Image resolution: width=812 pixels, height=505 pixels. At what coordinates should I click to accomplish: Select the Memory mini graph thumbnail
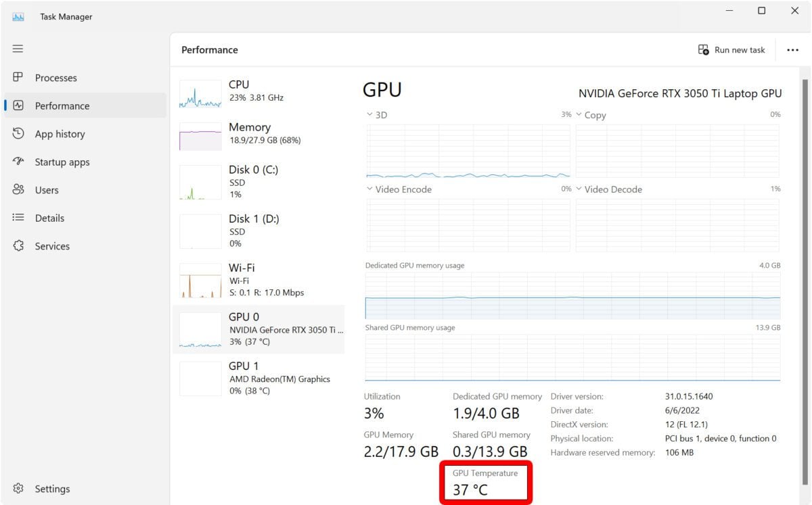click(x=200, y=137)
